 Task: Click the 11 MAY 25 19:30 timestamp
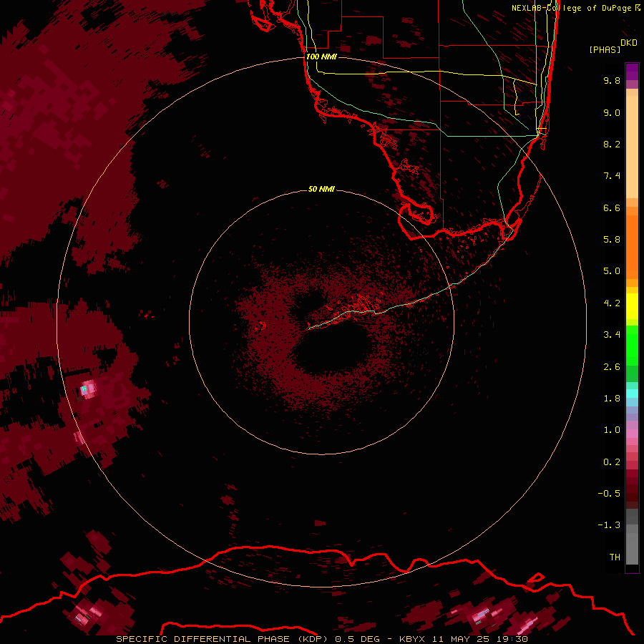pyautogui.click(x=479, y=639)
